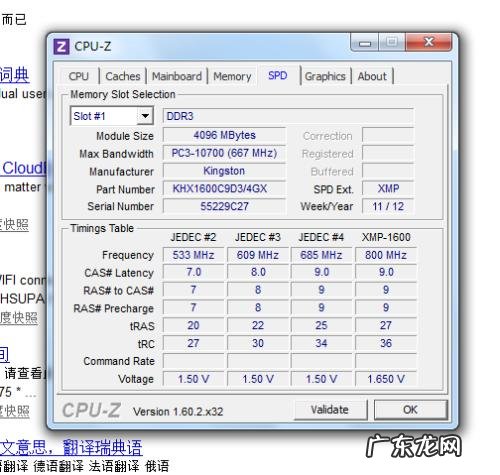
Task: Open the About tab
Action: click(x=372, y=76)
